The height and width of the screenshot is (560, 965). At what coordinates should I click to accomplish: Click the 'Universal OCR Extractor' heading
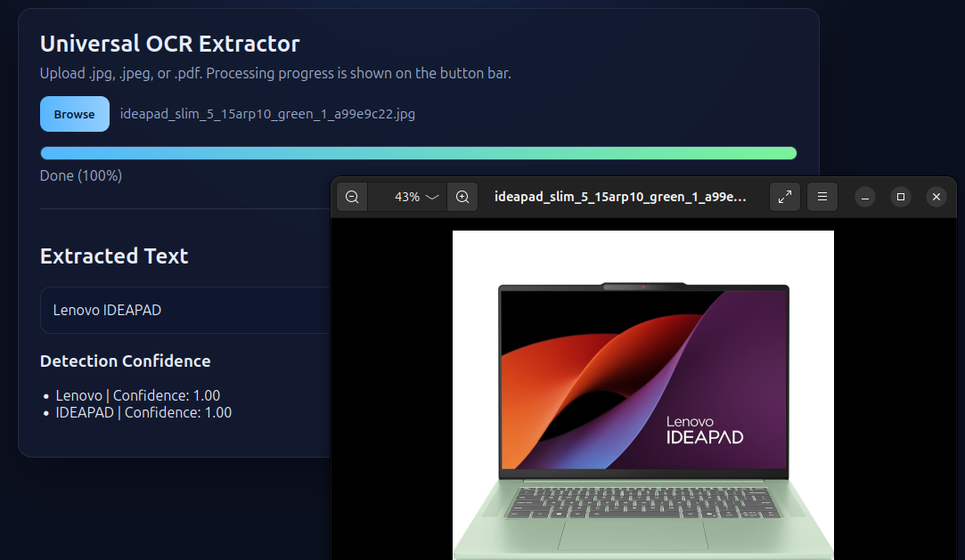tap(170, 44)
